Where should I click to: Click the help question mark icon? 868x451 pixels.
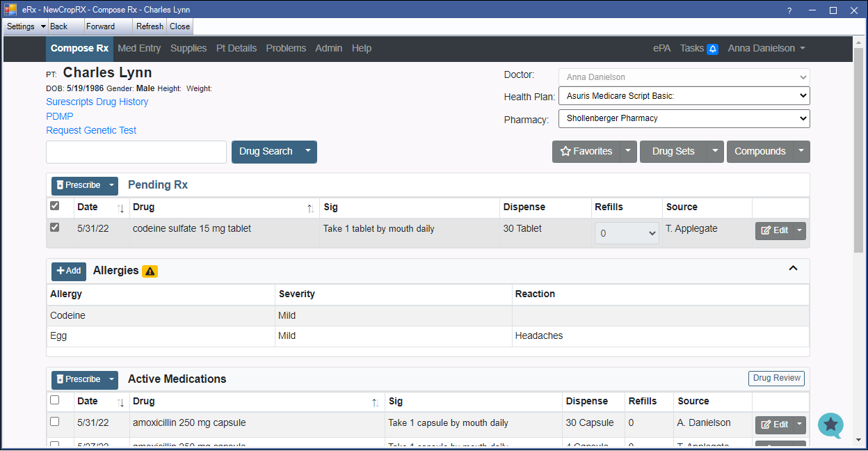pyautogui.click(x=789, y=10)
